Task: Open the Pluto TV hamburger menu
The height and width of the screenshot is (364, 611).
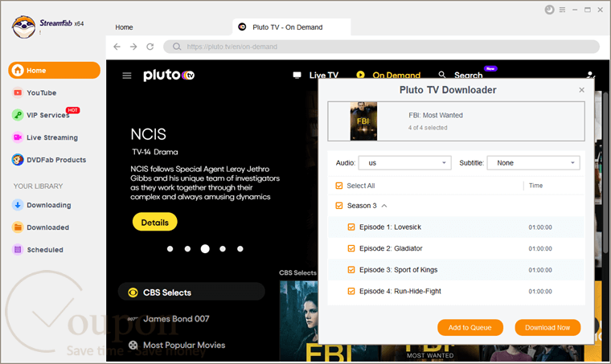Action: (x=127, y=76)
